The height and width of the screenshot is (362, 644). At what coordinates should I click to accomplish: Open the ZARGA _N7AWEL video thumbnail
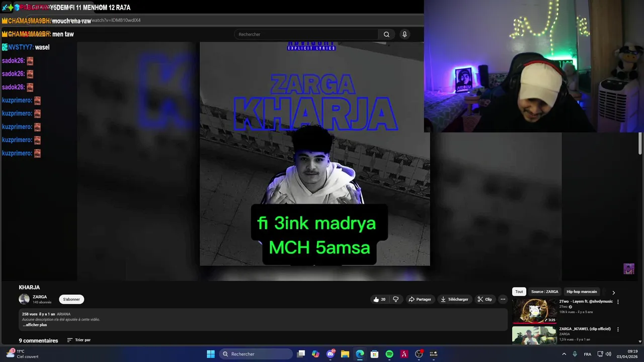pos(534,335)
